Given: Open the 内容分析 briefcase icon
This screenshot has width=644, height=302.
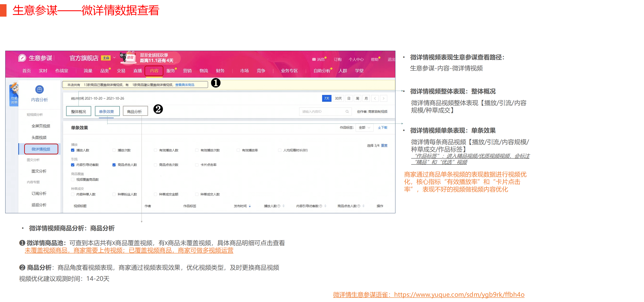Looking at the screenshot, I should coord(39,89).
